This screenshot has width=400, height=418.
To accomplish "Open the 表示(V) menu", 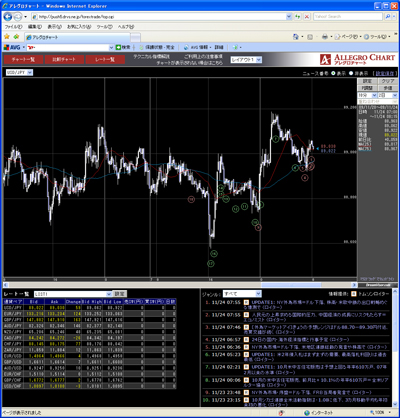I will [x=54, y=27].
